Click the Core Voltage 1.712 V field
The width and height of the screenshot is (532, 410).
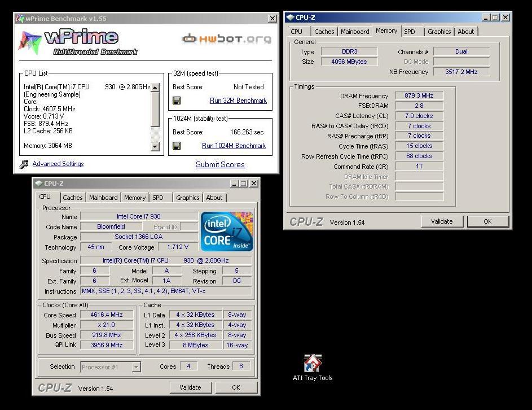(178, 247)
